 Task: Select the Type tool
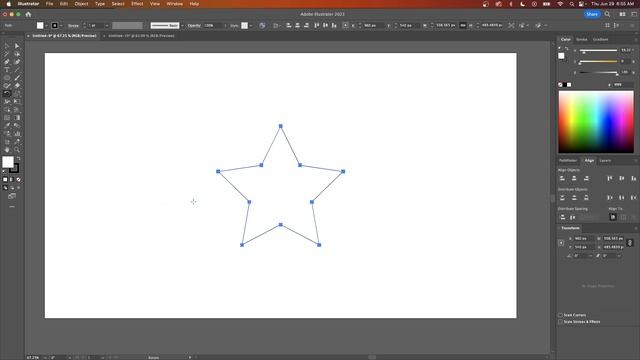7,70
